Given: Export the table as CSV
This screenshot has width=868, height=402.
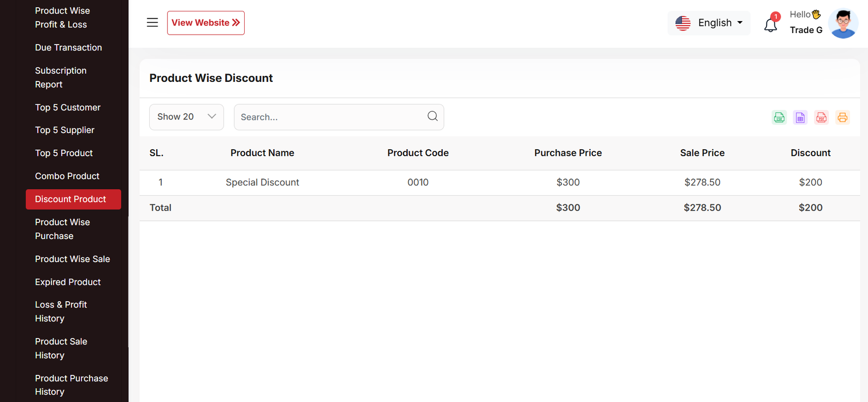Looking at the screenshot, I should coord(779,118).
